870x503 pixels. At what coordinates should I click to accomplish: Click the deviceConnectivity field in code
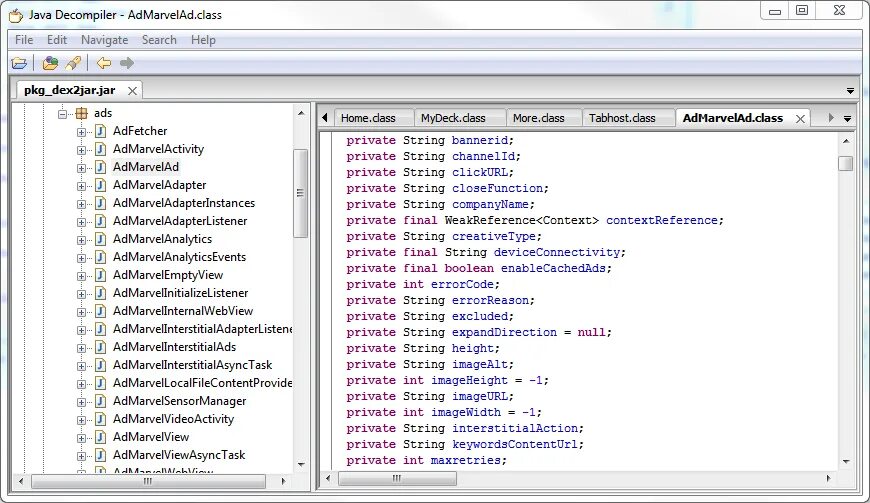(557, 252)
